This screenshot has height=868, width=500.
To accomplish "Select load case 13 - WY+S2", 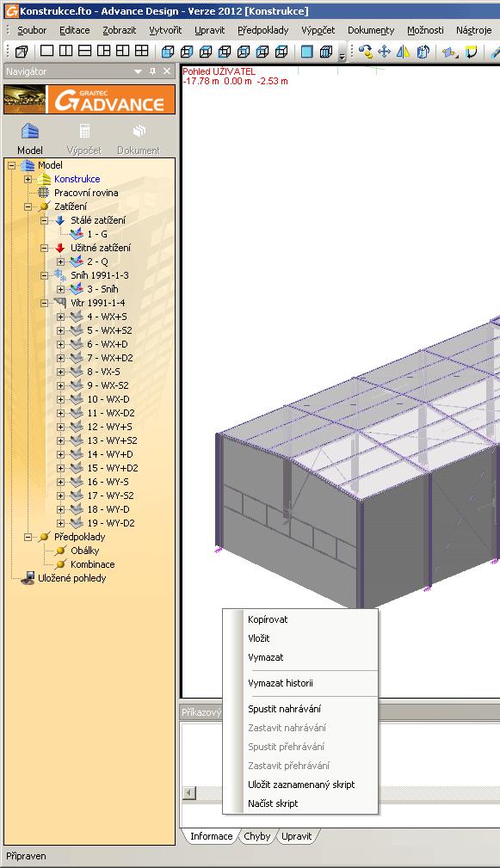I will 112,440.
